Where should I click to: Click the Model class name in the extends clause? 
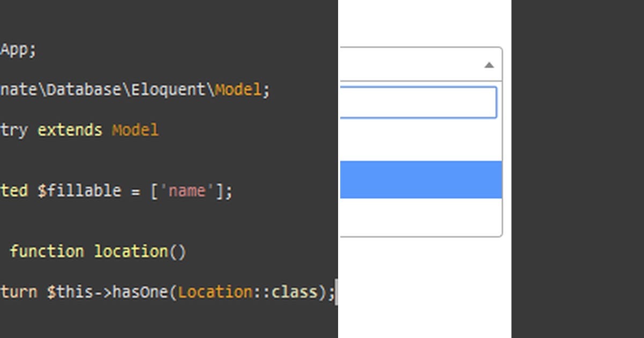pyautogui.click(x=135, y=130)
